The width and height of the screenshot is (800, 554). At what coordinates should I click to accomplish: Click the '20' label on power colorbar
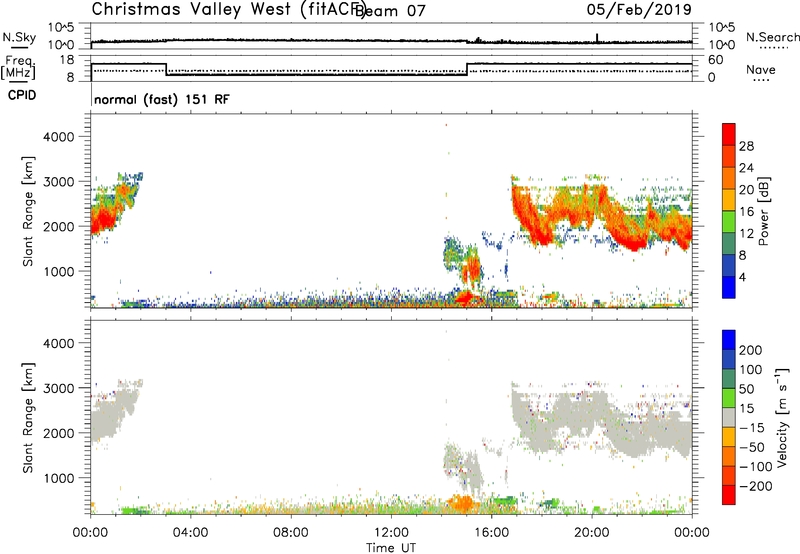(x=746, y=190)
